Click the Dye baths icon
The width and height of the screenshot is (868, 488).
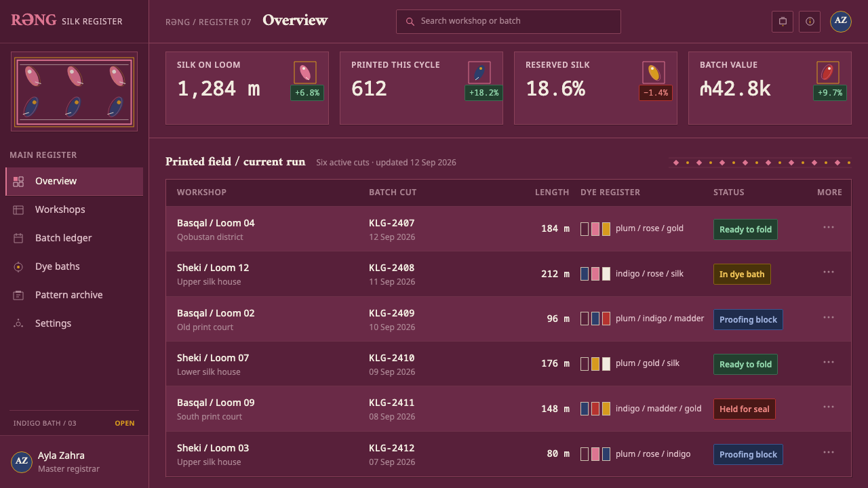18,266
